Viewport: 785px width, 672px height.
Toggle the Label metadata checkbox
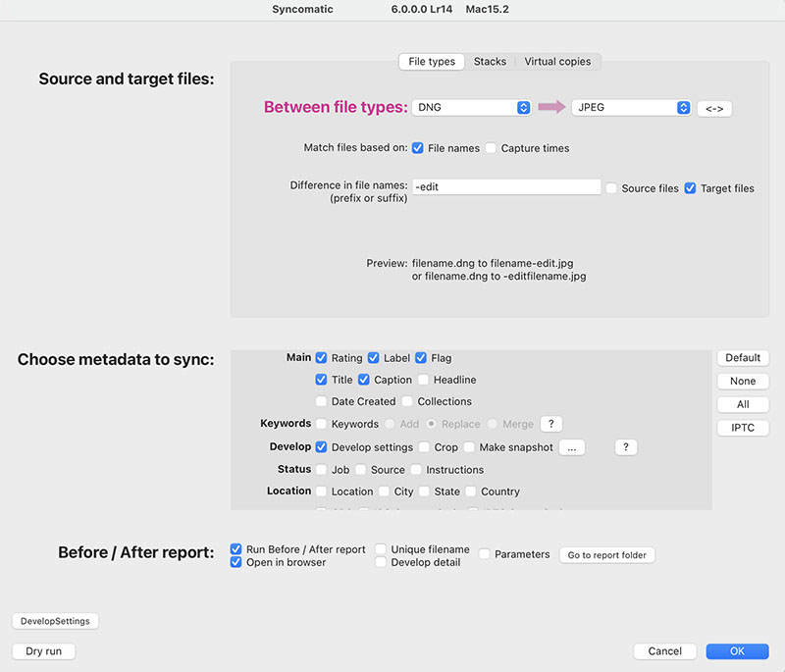click(x=374, y=358)
